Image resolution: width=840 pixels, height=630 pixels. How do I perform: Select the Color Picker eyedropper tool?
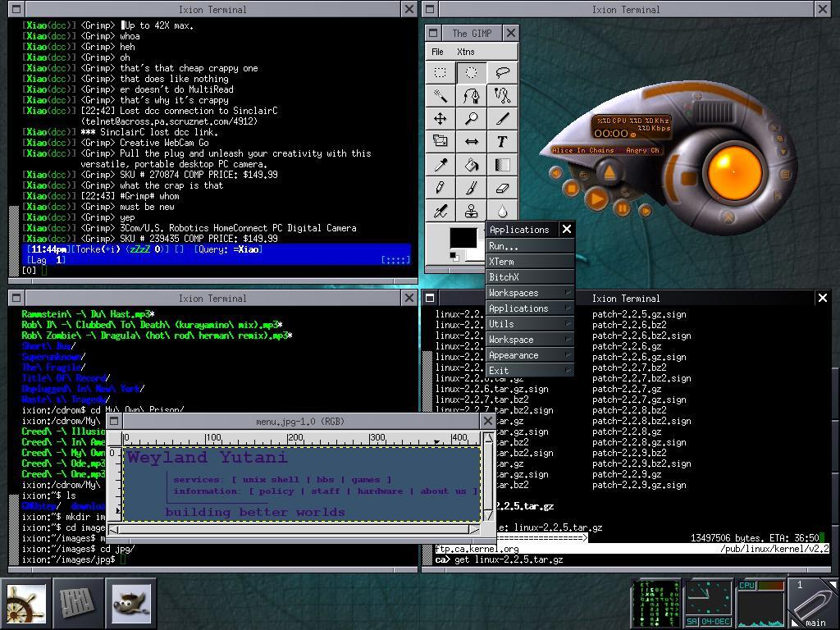click(x=441, y=165)
